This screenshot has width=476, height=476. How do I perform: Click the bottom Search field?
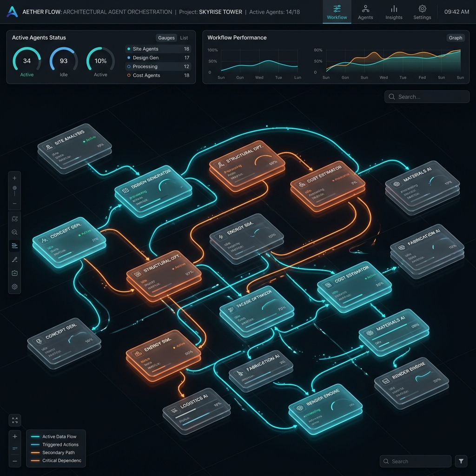415,461
